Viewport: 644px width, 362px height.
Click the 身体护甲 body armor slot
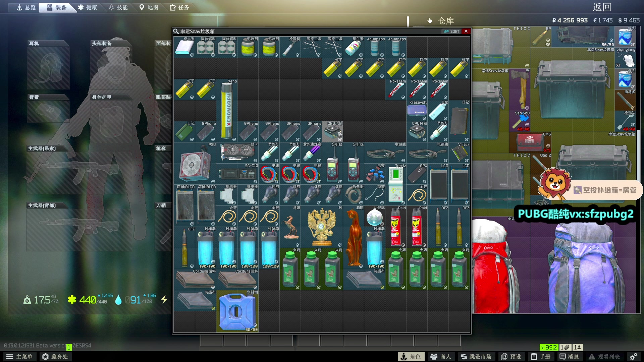pyautogui.click(x=111, y=121)
